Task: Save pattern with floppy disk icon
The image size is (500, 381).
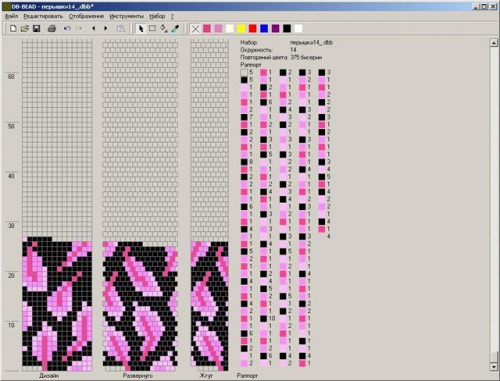Action: pos(36,29)
